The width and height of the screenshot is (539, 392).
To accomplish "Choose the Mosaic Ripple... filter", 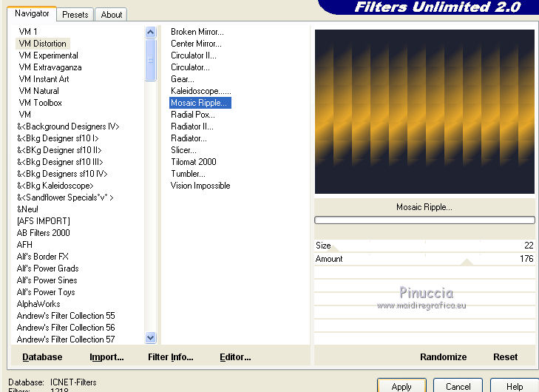I will click(x=200, y=103).
